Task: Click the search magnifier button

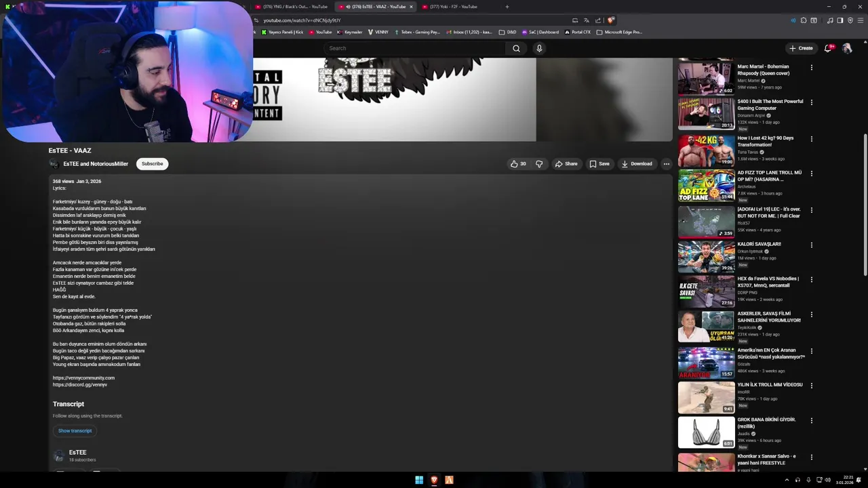Action: click(x=516, y=48)
